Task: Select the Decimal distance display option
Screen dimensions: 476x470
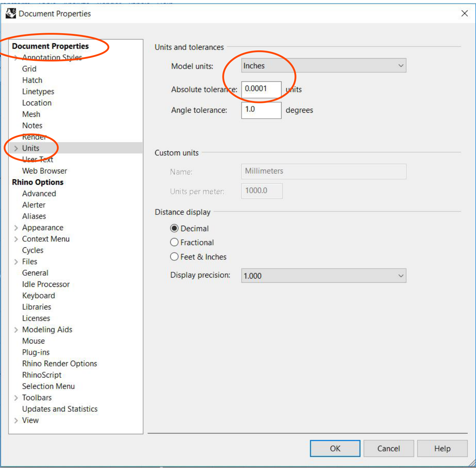Action: pos(190,228)
